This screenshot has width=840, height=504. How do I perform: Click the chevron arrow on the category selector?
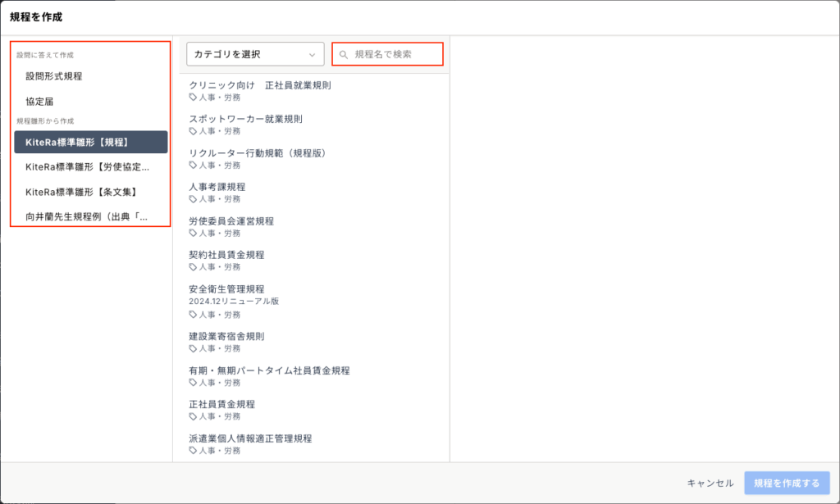[x=312, y=55]
